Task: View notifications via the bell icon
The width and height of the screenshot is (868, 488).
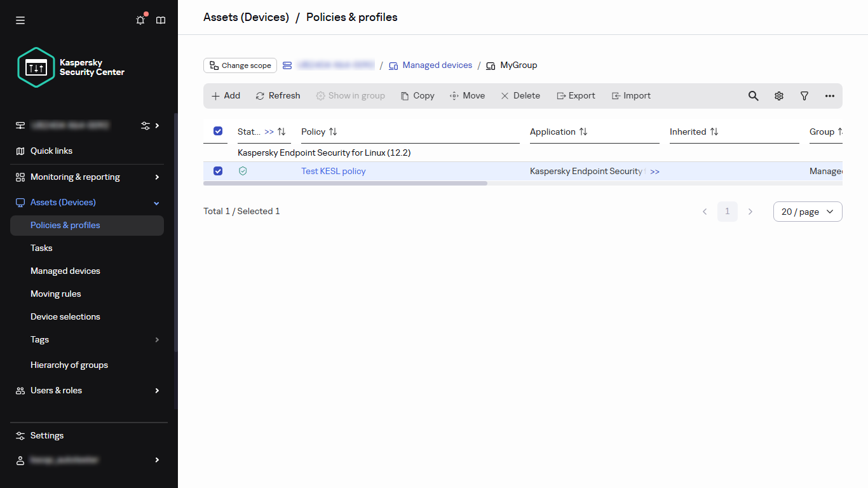Action: pos(140,20)
